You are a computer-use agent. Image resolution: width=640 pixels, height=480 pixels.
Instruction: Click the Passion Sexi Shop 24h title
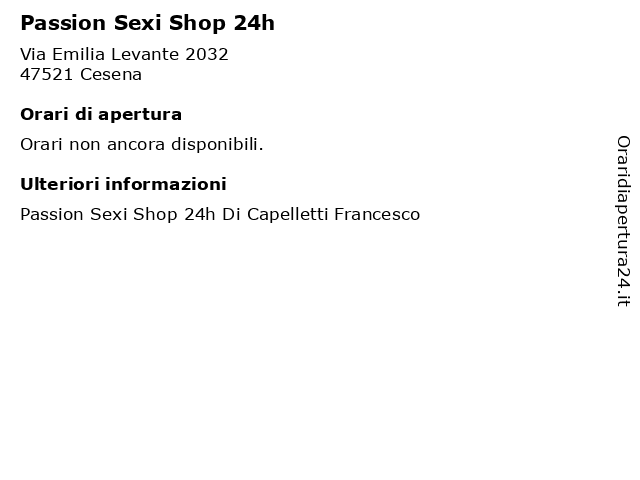147,23
